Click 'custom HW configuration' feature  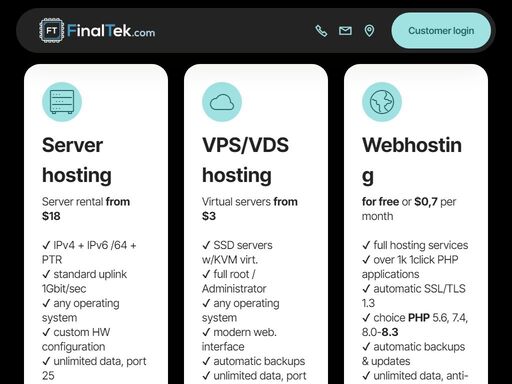(76, 339)
